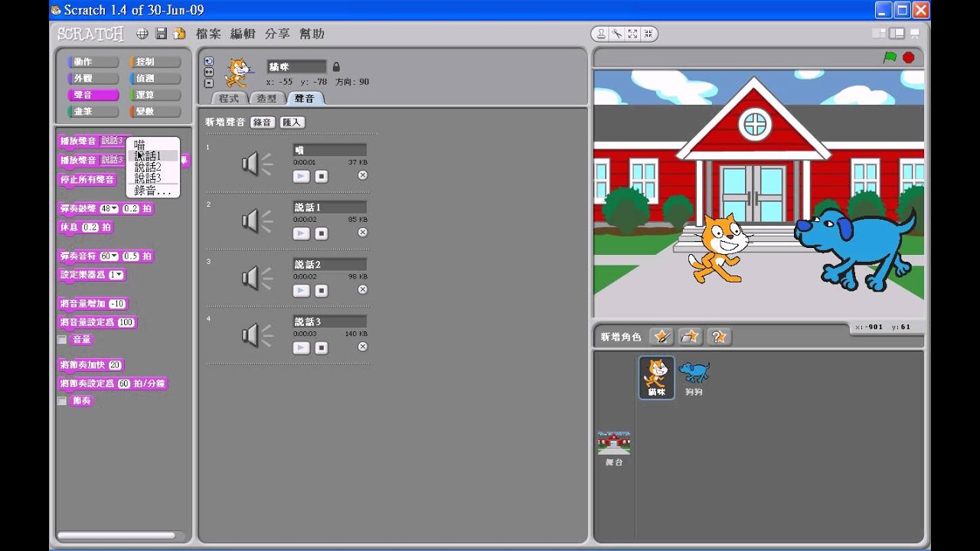The image size is (980, 551).
Task: Open the 幫助 help menu
Action: tap(312, 34)
